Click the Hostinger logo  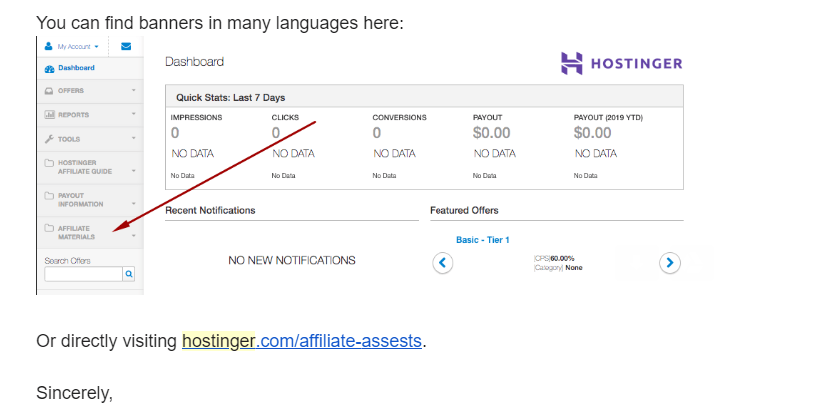[x=621, y=63]
